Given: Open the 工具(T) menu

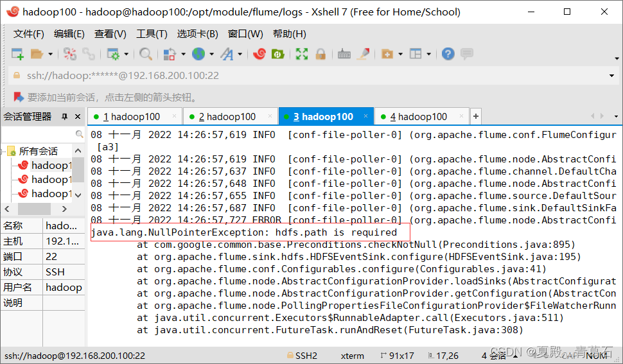Looking at the screenshot, I should 152,34.
